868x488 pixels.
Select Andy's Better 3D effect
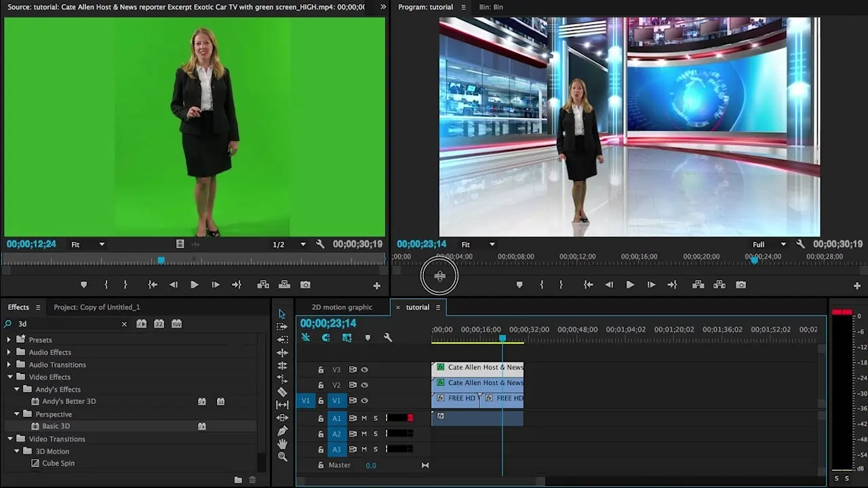(68, 401)
